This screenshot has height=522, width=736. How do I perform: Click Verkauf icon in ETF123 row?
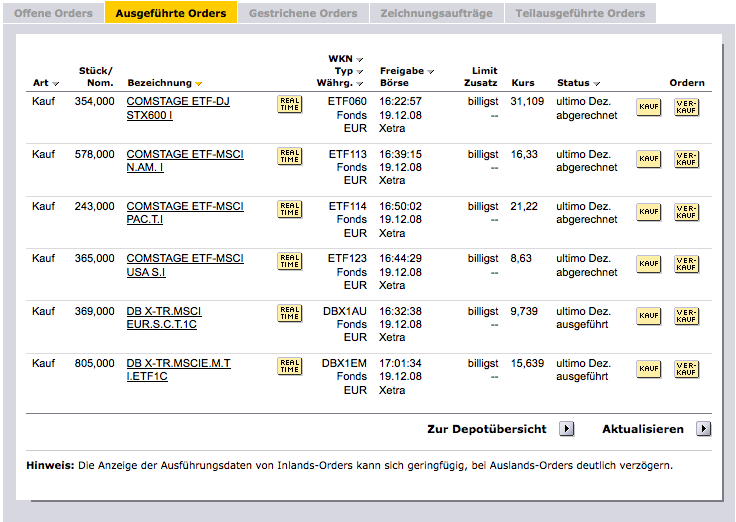(686, 264)
